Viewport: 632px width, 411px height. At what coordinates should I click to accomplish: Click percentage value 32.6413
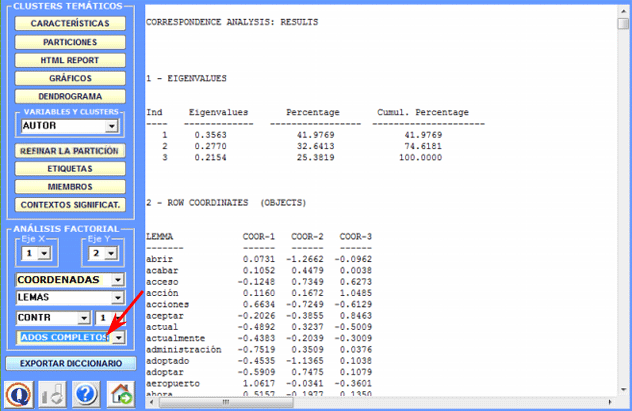pos(316,146)
